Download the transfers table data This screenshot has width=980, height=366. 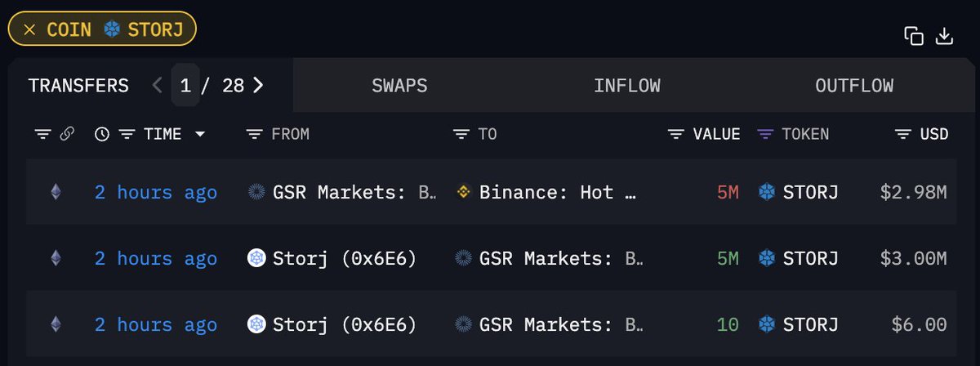point(944,37)
